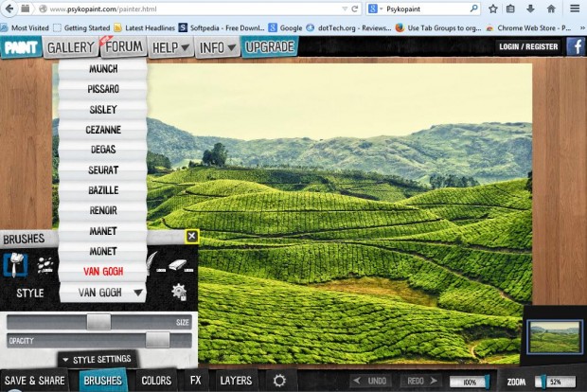587x392 pixels.
Task: Click the Opacity slider handle
Action: click(x=157, y=340)
